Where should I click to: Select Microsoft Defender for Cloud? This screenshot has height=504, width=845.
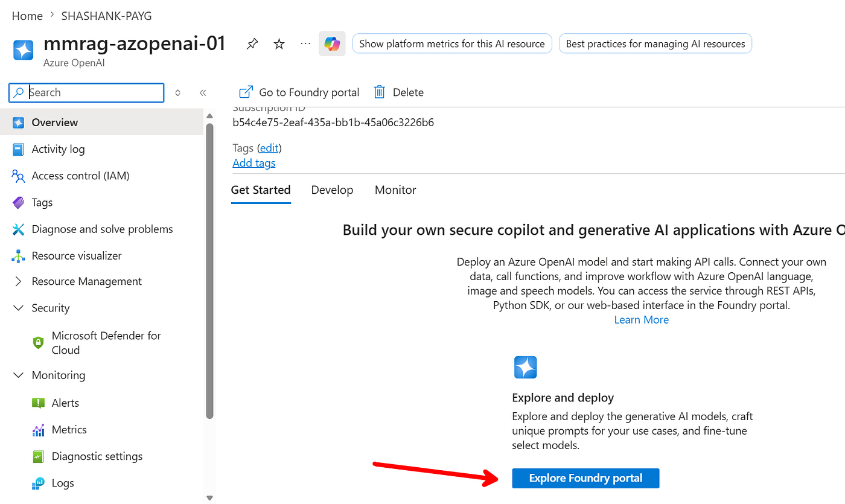coord(106,343)
